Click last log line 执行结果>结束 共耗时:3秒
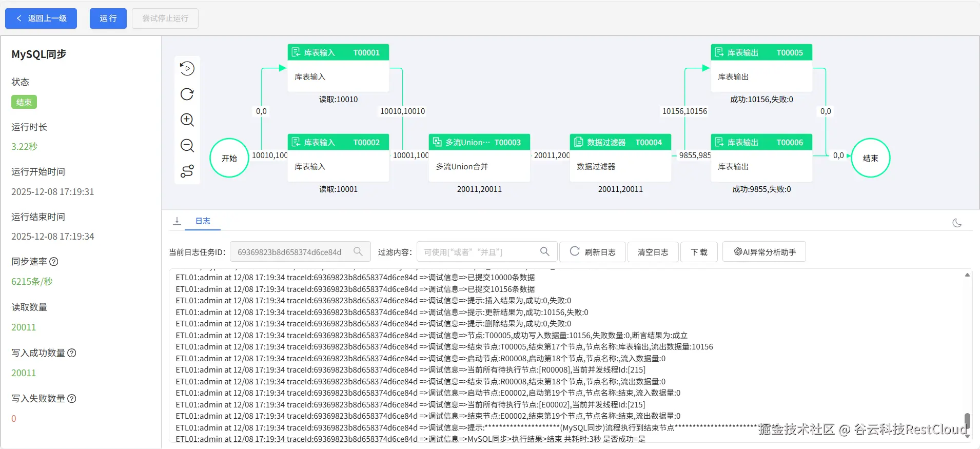Image resolution: width=980 pixels, height=449 pixels. pyautogui.click(x=410, y=439)
